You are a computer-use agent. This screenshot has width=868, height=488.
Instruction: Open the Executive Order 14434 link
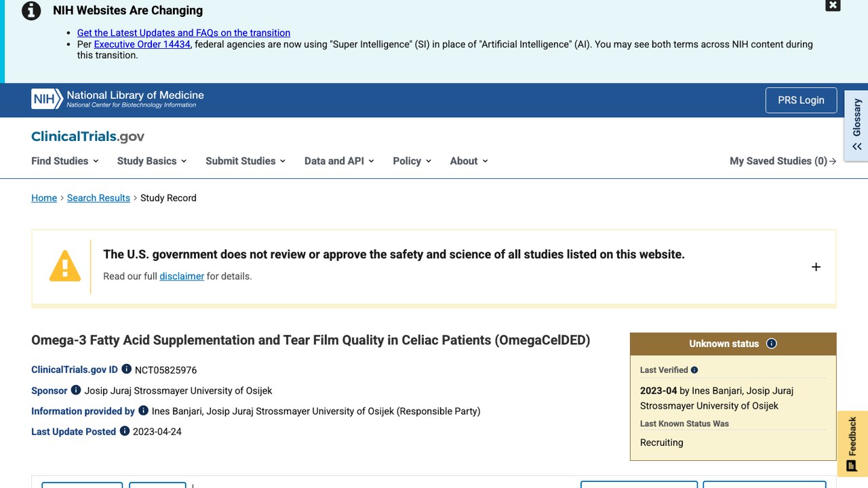142,44
